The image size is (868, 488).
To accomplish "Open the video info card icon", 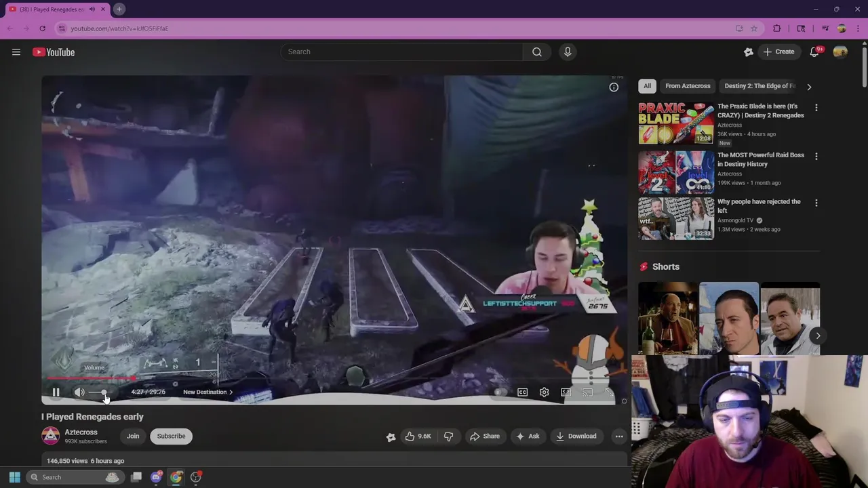I will coord(614,87).
